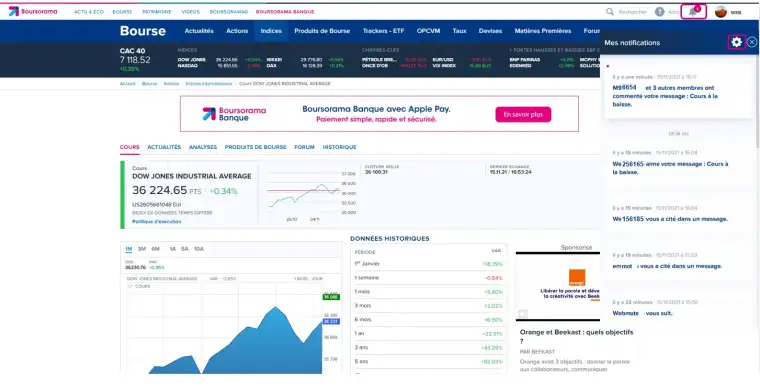Click the help question mark icon

coord(659,12)
